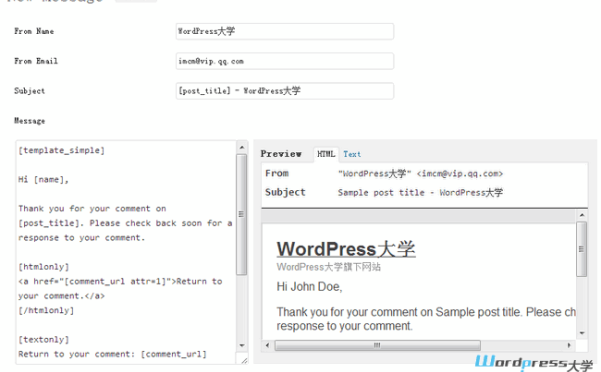Viewport: 601px width, 372px height.
Task: Click the preview From address text
Action: 420,174
